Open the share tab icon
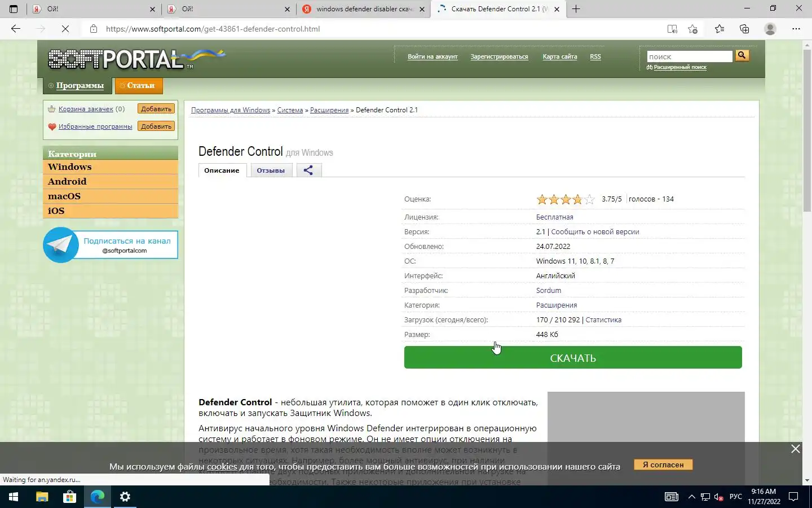 tap(308, 170)
